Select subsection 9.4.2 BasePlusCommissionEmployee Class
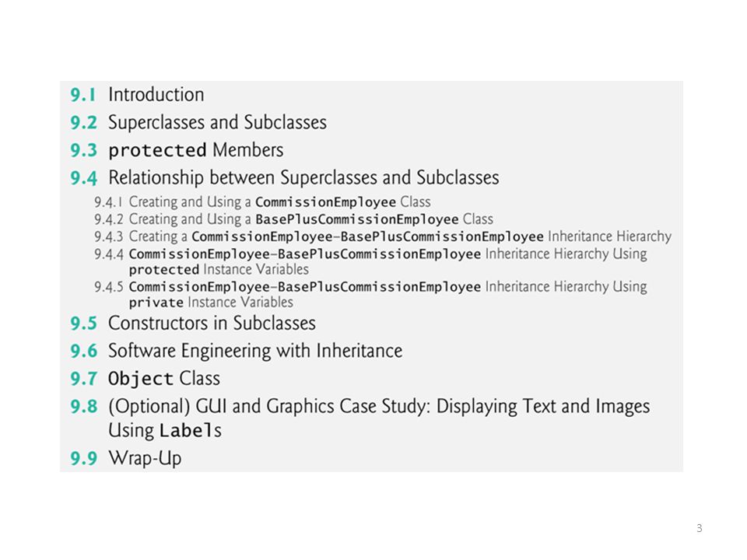This screenshot has height=560, width=747. [x=293, y=219]
